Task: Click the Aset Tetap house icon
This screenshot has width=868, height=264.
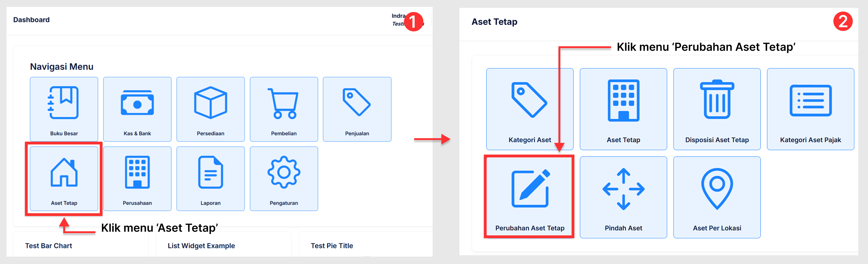Action: click(x=64, y=172)
